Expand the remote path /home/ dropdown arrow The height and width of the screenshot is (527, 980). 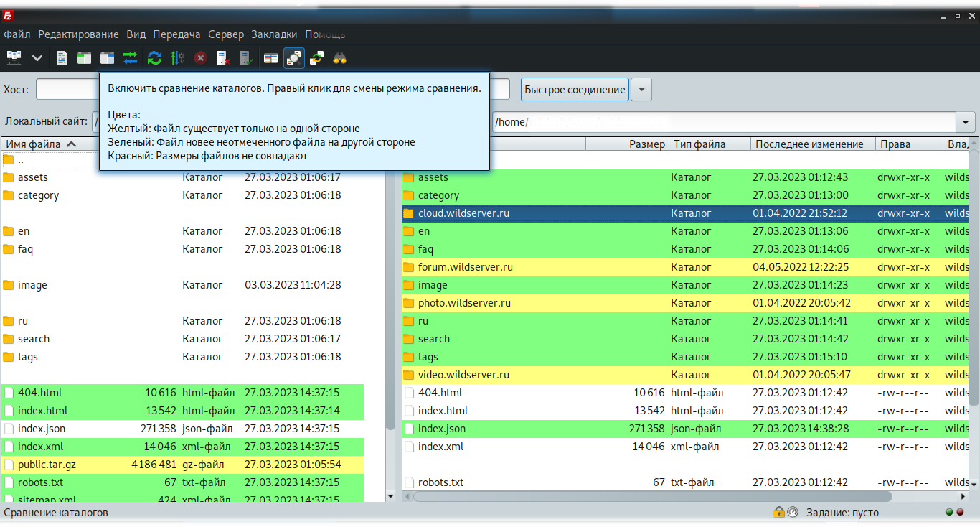[x=967, y=122]
